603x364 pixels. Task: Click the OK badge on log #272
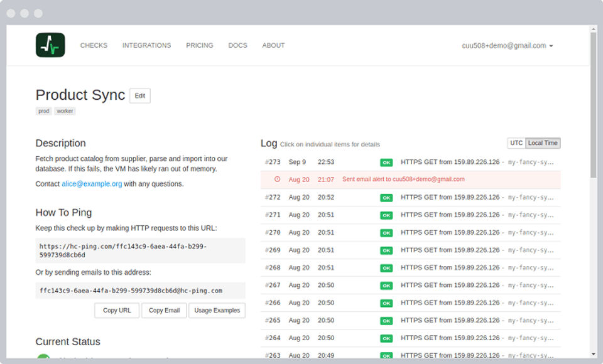point(386,198)
